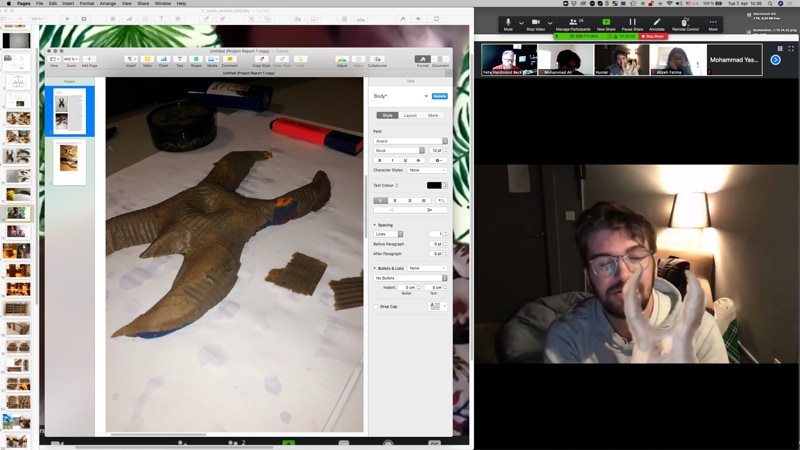Open the Insert menu in shared Pages toolbar

[131, 61]
